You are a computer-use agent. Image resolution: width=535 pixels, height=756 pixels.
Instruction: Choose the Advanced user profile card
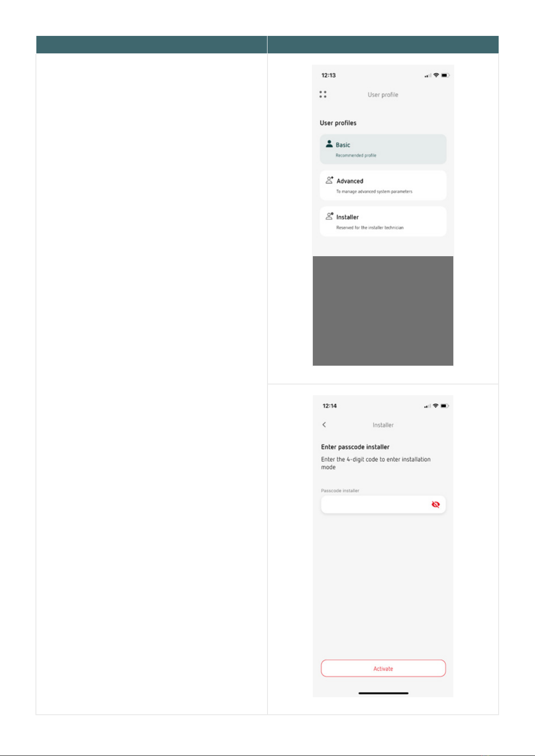[383, 185]
